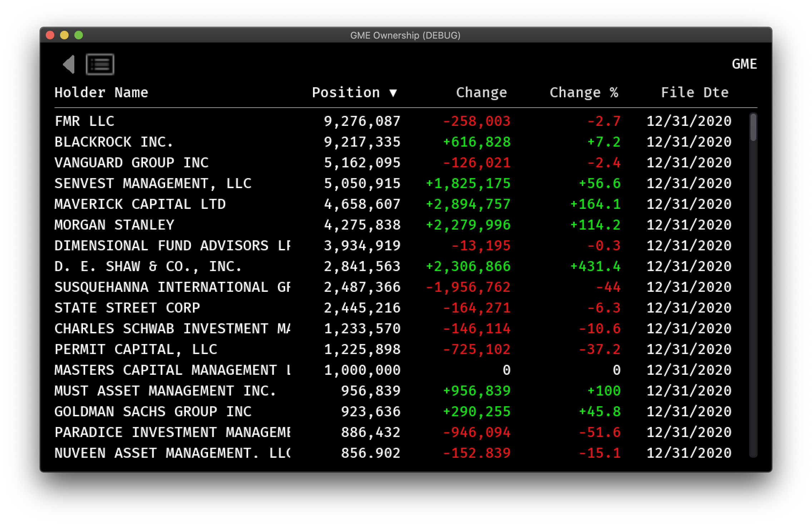The image size is (812, 525).
Task: Sort by Change % column header
Action: click(584, 93)
